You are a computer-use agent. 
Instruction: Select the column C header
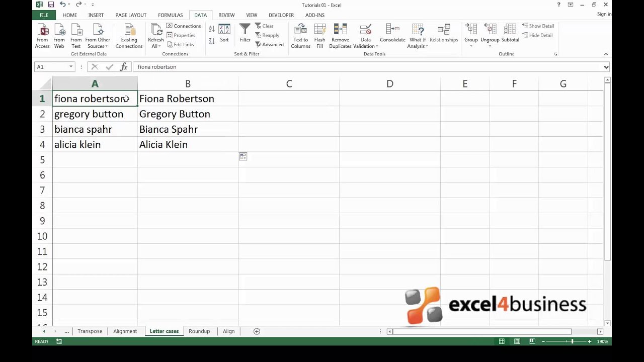click(289, 84)
